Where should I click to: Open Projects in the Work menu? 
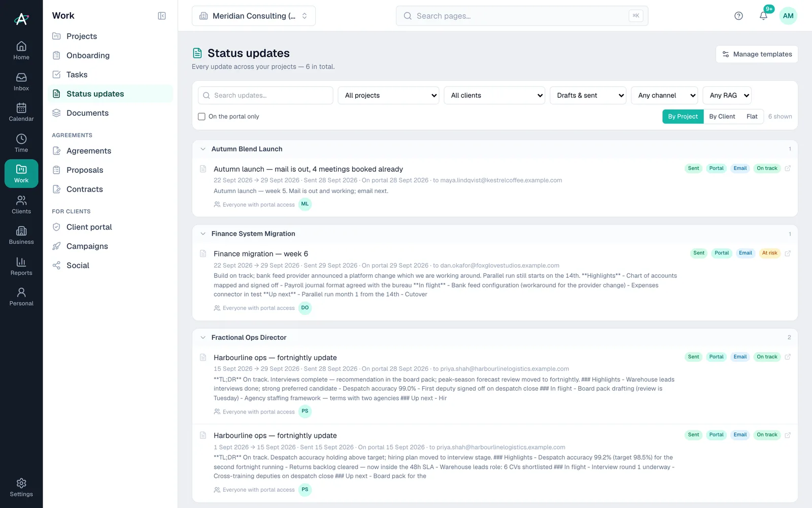tap(110, 36)
